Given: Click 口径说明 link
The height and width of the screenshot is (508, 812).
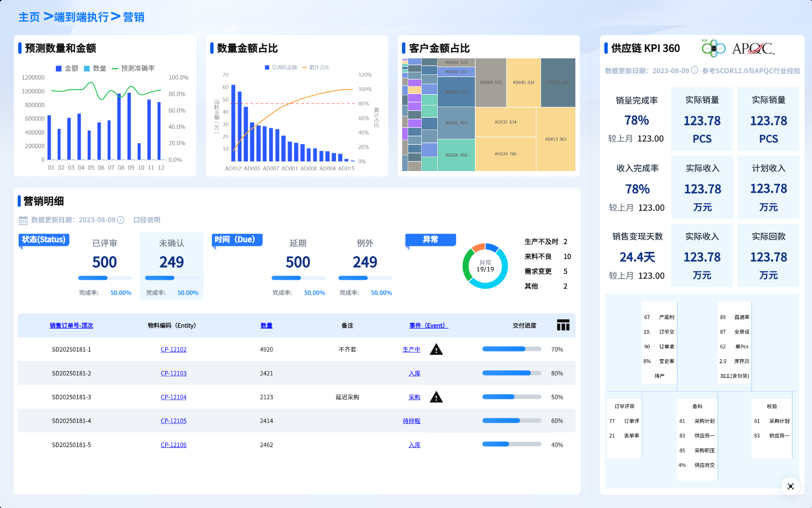Looking at the screenshot, I should pyautogui.click(x=147, y=220).
